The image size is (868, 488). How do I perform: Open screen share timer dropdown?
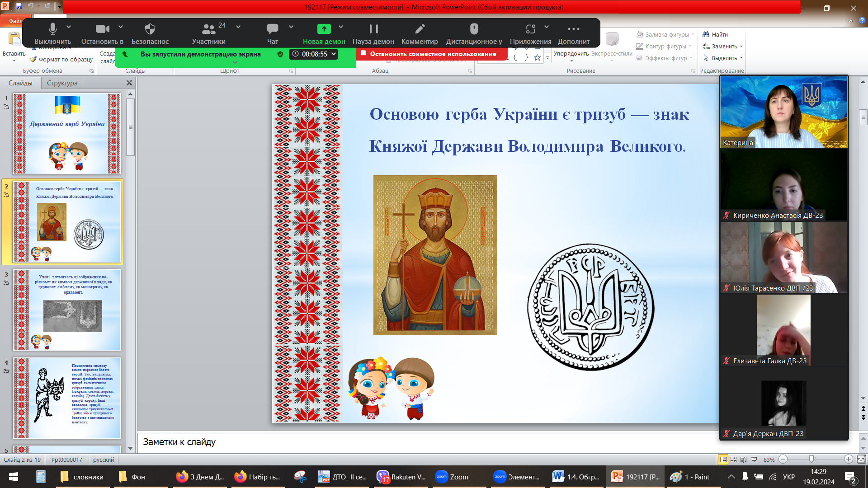coord(334,54)
